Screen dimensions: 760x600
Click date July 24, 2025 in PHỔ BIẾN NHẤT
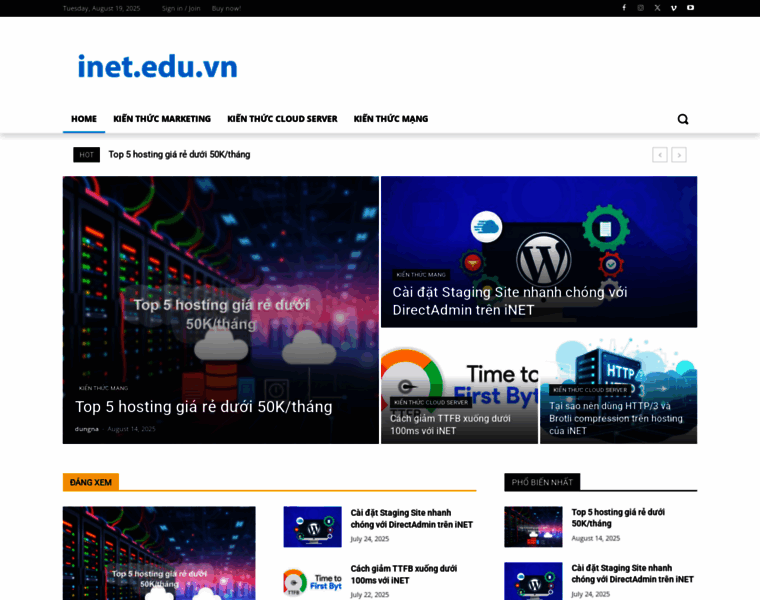click(x=591, y=594)
